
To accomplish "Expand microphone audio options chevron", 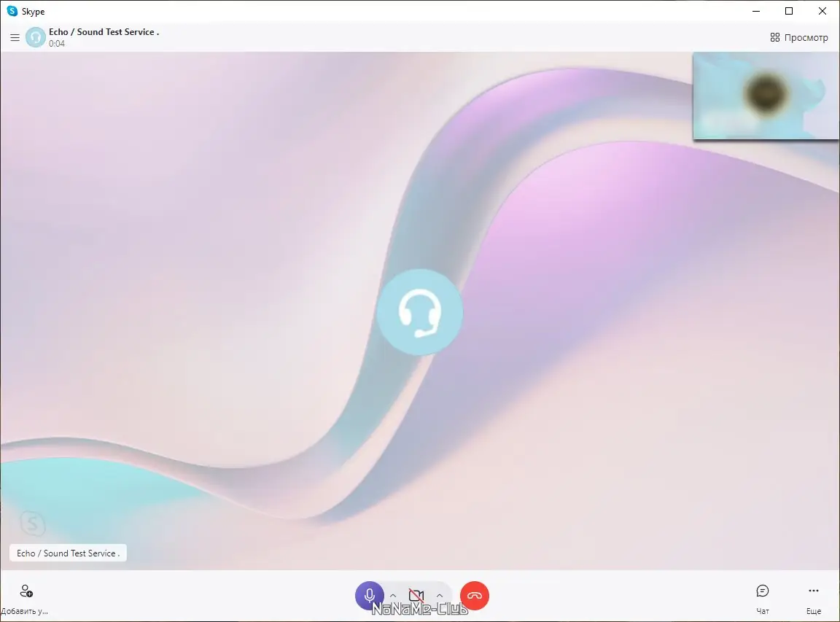I will pyautogui.click(x=393, y=595).
